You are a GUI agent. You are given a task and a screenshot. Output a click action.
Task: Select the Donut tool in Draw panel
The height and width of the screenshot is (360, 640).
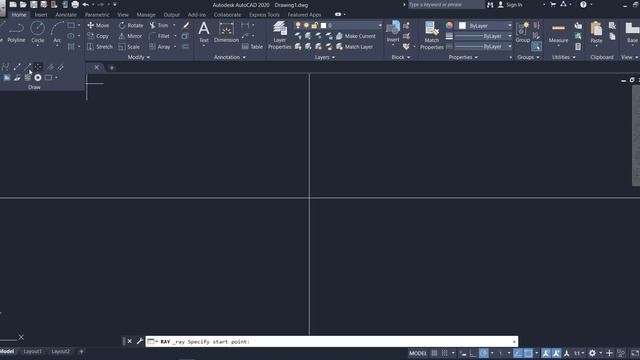[38, 78]
